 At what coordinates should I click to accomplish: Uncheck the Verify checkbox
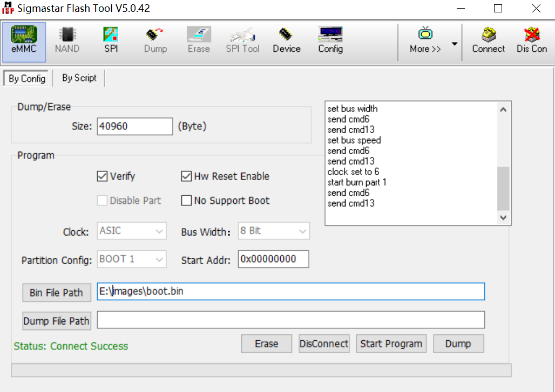(x=102, y=176)
